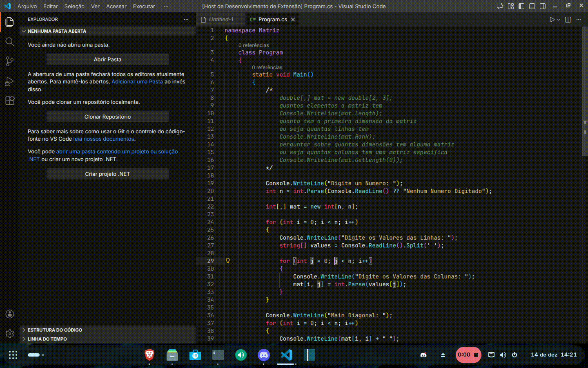The height and width of the screenshot is (368, 588).
Task: Open the editor More Actions ellipsis
Action: click(x=579, y=20)
